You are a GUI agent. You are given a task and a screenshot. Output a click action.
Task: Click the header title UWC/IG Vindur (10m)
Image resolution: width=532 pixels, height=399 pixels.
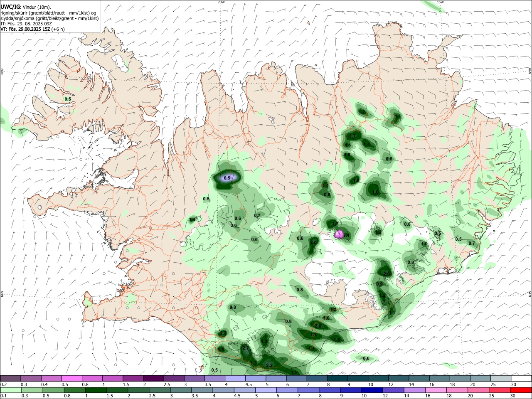26,7
